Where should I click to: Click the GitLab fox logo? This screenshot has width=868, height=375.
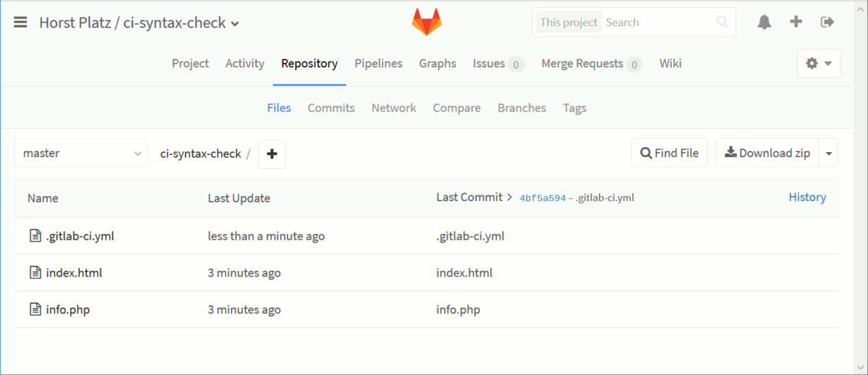click(x=427, y=22)
